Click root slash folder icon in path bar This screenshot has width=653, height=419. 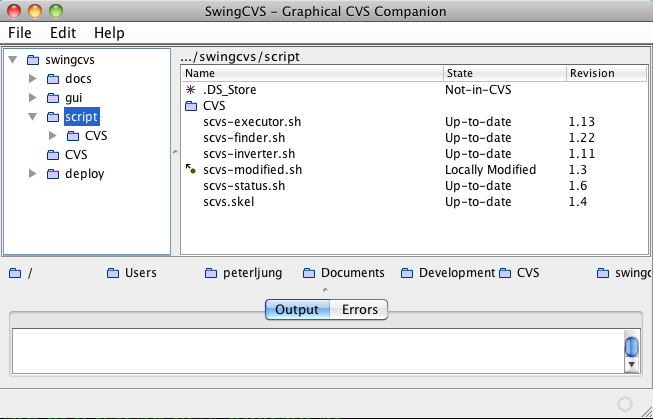15,273
